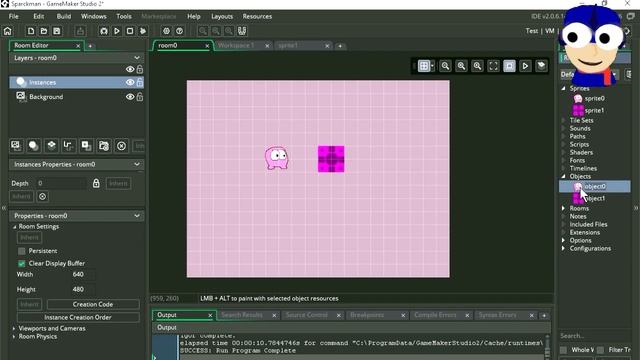The height and width of the screenshot is (360, 640).
Task: Clean build cache with the broom icon
Action: [143, 31]
